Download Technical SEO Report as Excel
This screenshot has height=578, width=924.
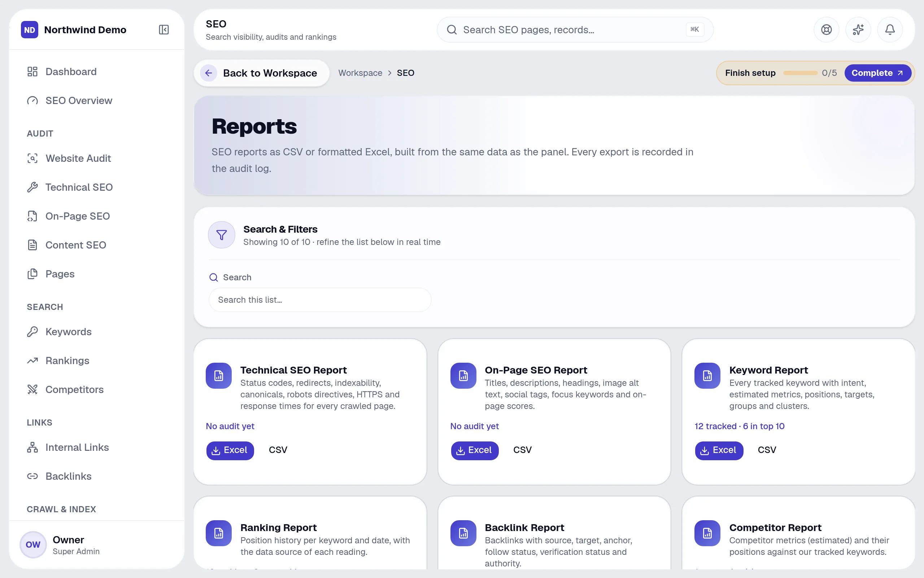(x=230, y=450)
